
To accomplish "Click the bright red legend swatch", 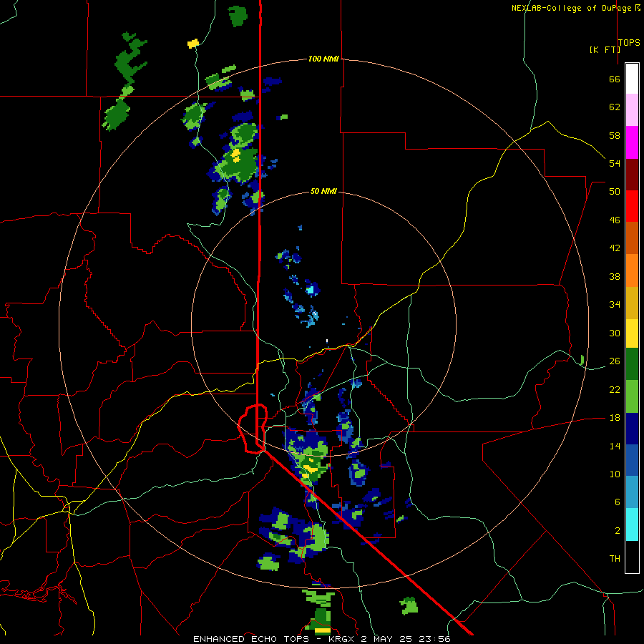I will pyautogui.click(x=632, y=206).
